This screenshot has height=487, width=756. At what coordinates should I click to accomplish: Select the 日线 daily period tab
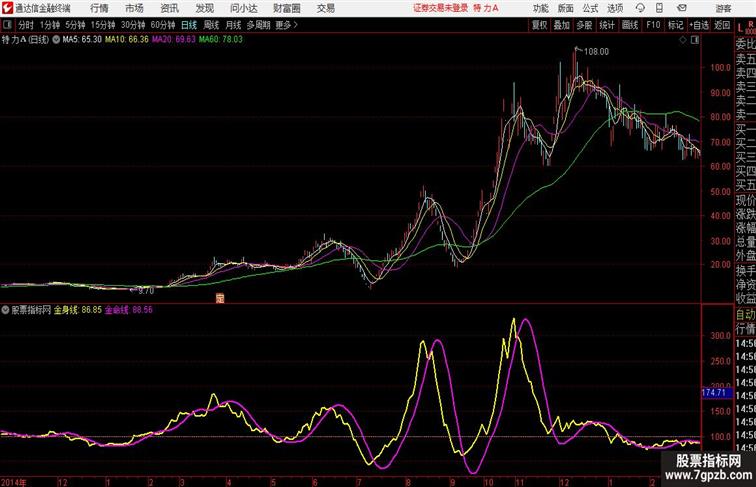189,25
